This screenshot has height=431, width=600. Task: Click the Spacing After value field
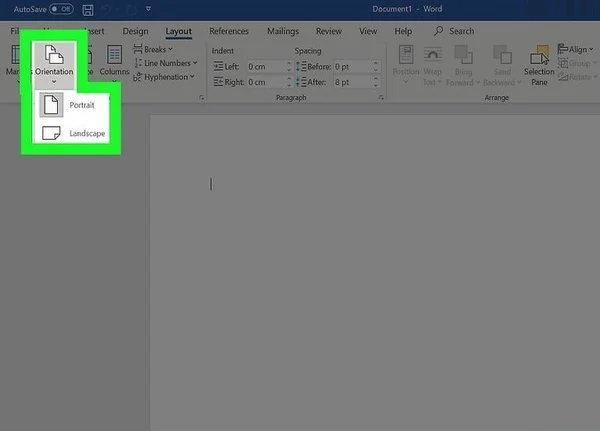tap(353, 82)
